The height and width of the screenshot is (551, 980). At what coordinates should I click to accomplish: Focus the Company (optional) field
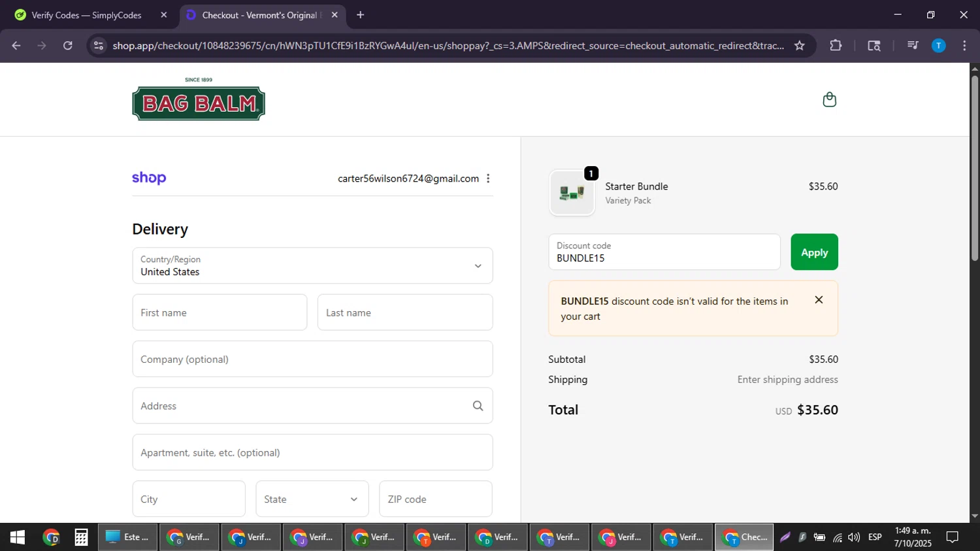point(312,359)
